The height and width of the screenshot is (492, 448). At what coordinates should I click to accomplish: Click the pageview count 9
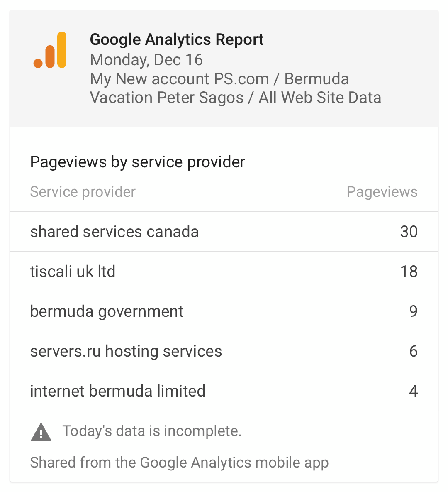tap(414, 311)
